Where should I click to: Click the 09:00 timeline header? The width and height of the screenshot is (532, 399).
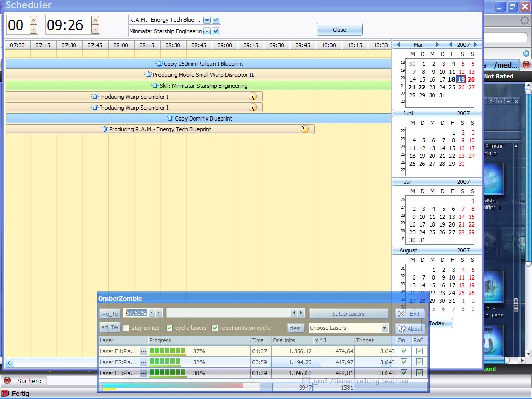click(224, 45)
